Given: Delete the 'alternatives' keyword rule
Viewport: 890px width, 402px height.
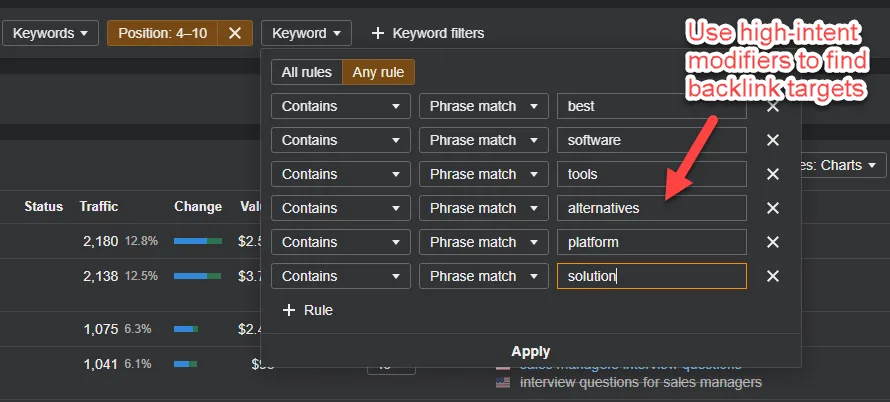Looking at the screenshot, I should click(773, 208).
